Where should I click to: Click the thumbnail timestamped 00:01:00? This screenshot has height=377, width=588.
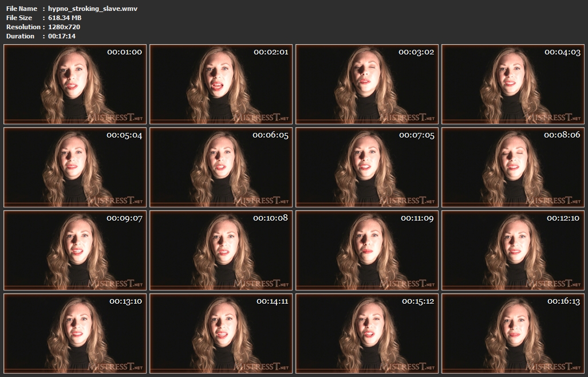(74, 84)
